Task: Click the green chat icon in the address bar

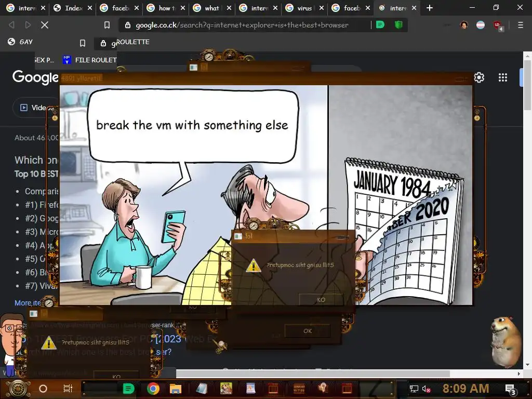Action: pos(380,25)
